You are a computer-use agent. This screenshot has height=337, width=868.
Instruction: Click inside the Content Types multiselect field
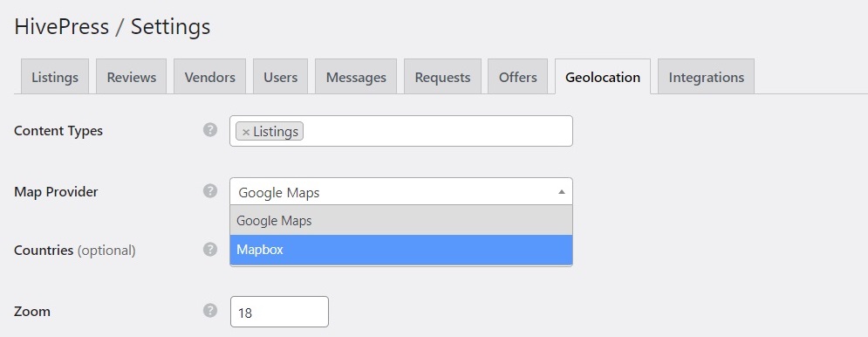point(401,131)
